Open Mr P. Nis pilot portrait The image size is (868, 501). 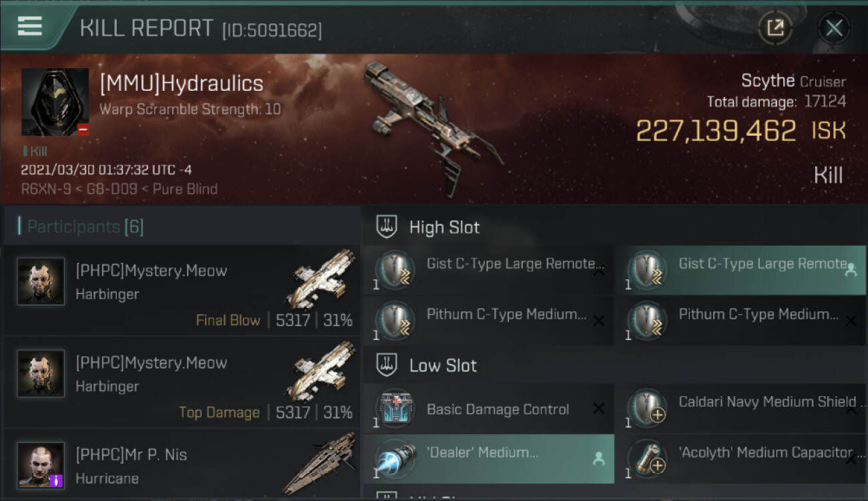pyautogui.click(x=41, y=465)
